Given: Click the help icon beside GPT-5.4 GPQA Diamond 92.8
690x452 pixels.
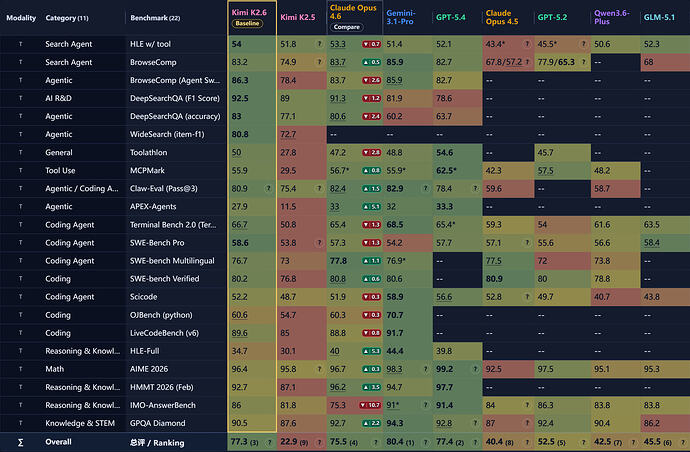Looking at the screenshot, I should [x=475, y=423].
